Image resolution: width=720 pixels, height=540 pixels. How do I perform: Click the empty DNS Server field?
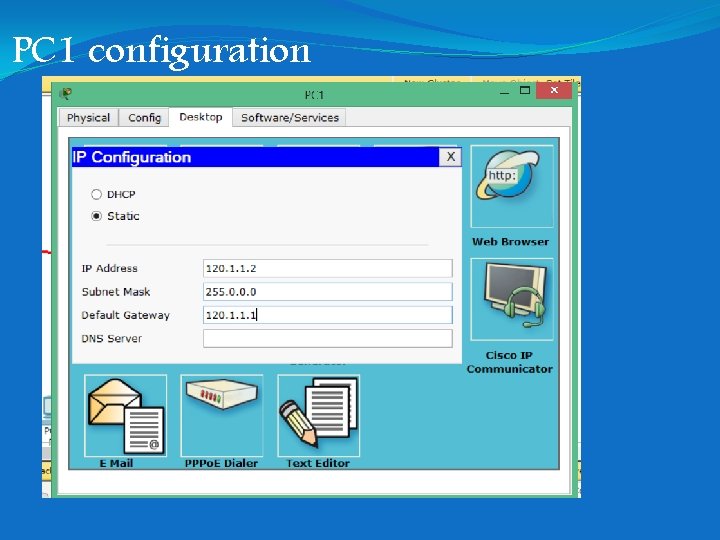pos(327,338)
